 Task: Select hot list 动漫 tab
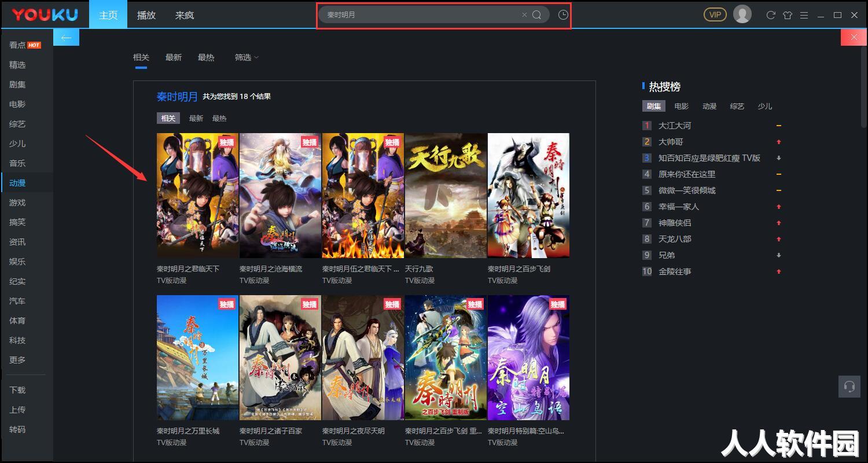709,106
